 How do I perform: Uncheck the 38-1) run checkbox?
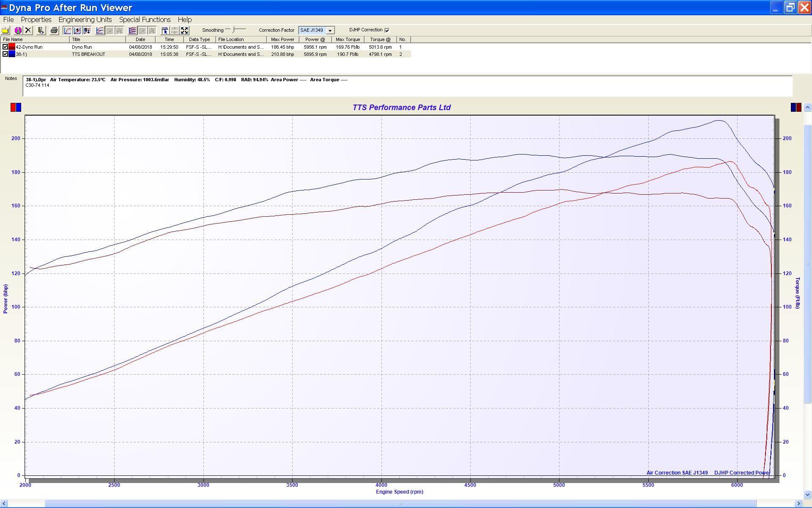coord(5,54)
